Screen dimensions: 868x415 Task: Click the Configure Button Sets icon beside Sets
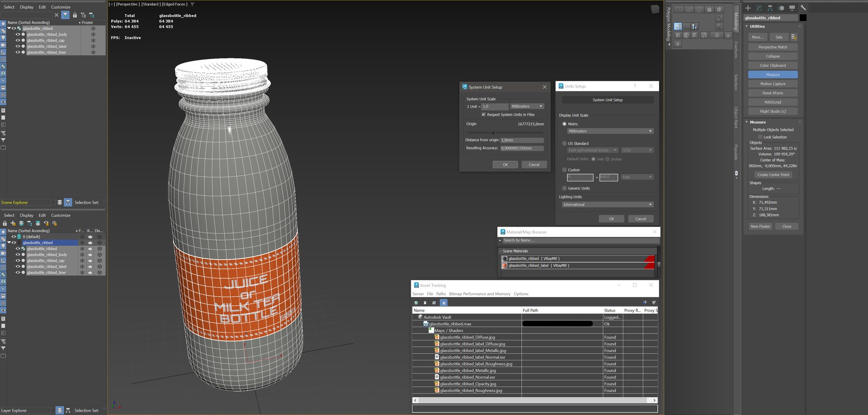[x=794, y=37]
